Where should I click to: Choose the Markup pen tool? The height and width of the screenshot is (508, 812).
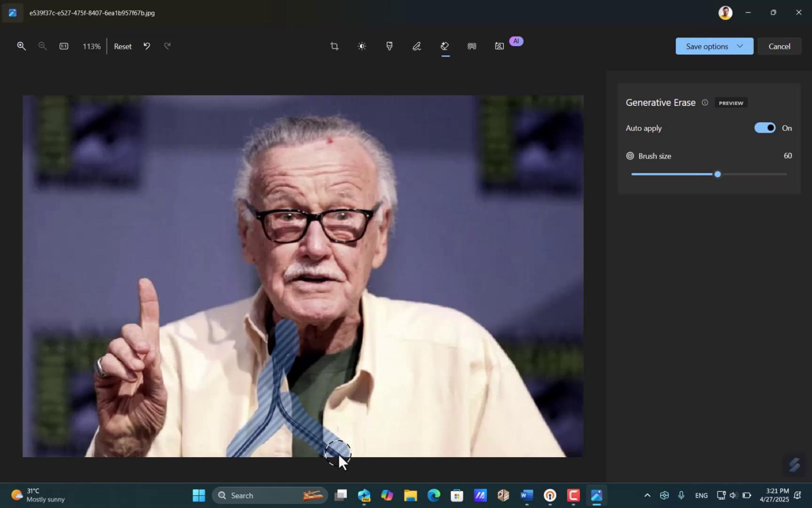pos(417,46)
